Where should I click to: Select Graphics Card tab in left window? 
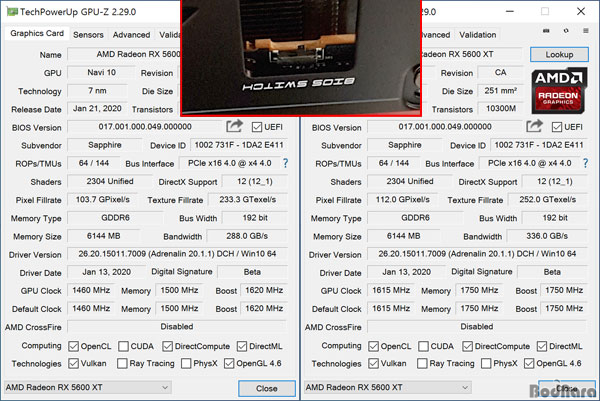[x=37, y=33]
